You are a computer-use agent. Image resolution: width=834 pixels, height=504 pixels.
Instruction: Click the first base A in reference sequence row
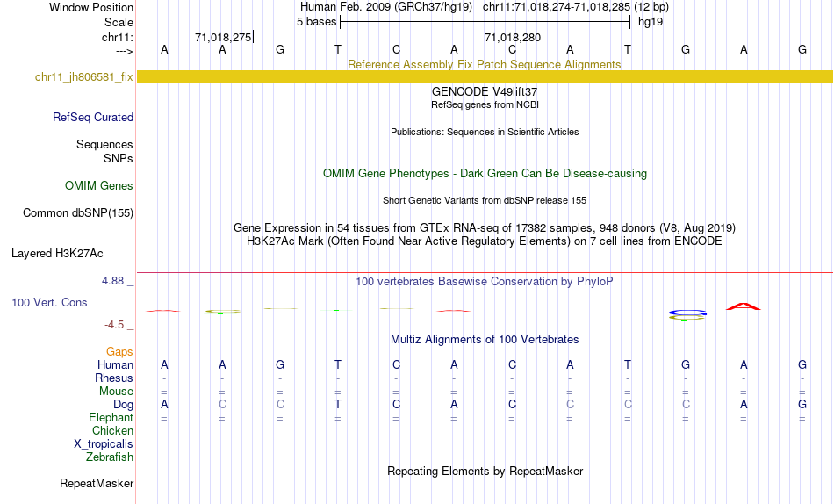[x=164, y=49]
